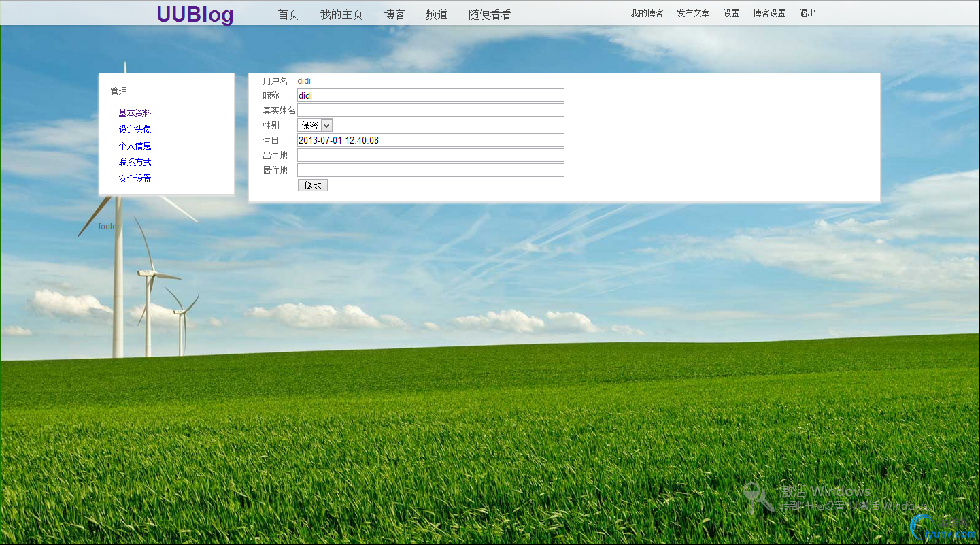Open 设置 in the top-right links
This screenshot has height=545, width=980.
coord(731,13)
